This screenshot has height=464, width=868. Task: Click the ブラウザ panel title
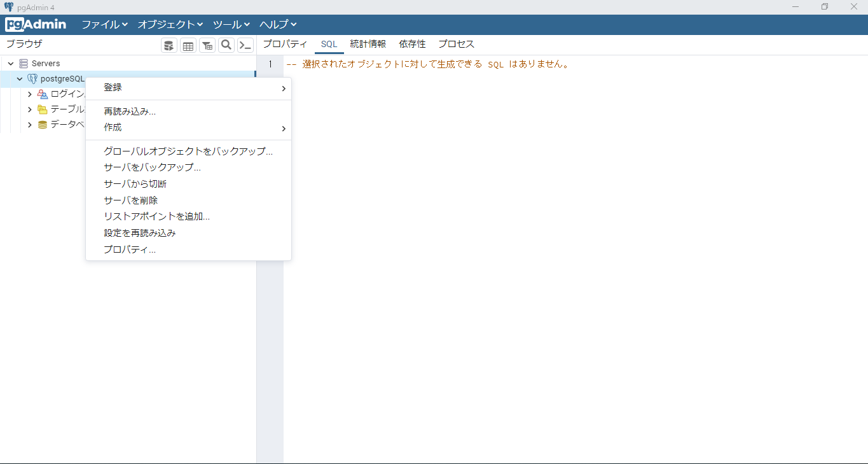(24, 44)
